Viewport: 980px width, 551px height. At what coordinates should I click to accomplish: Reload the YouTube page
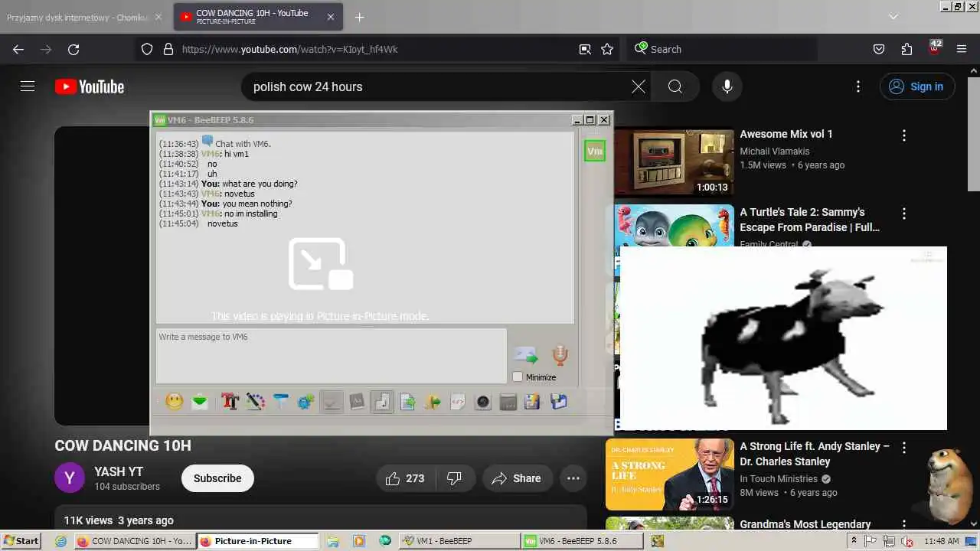click(73, 49)
